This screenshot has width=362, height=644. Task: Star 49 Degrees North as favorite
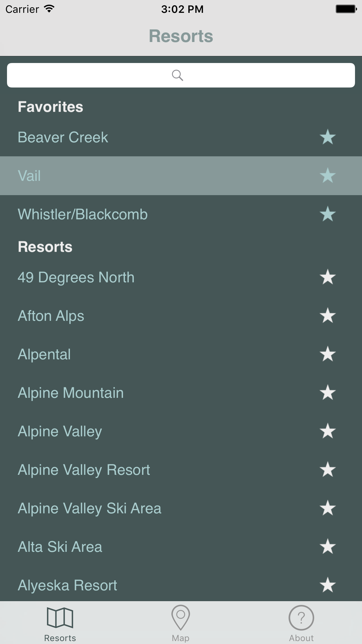point(328,277)
